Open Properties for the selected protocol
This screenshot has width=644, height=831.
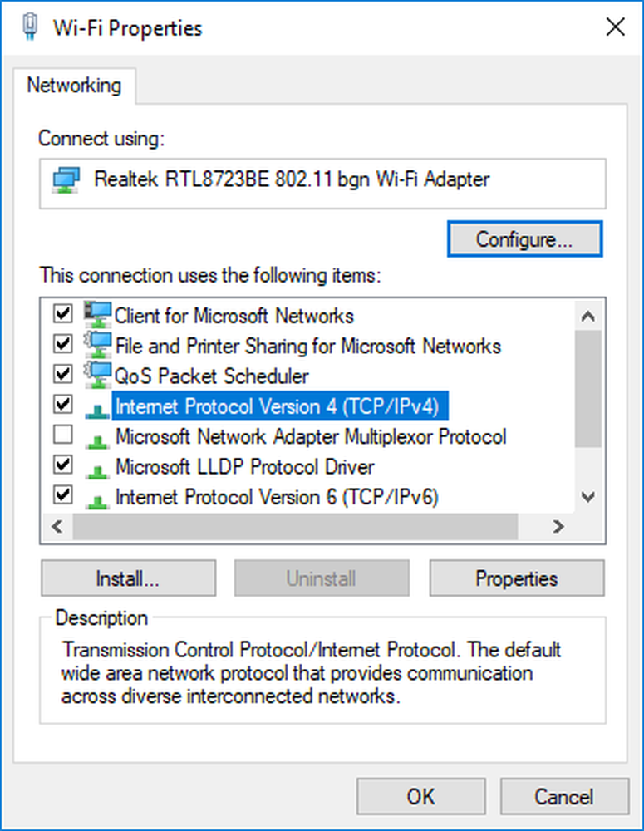point(516,578)
